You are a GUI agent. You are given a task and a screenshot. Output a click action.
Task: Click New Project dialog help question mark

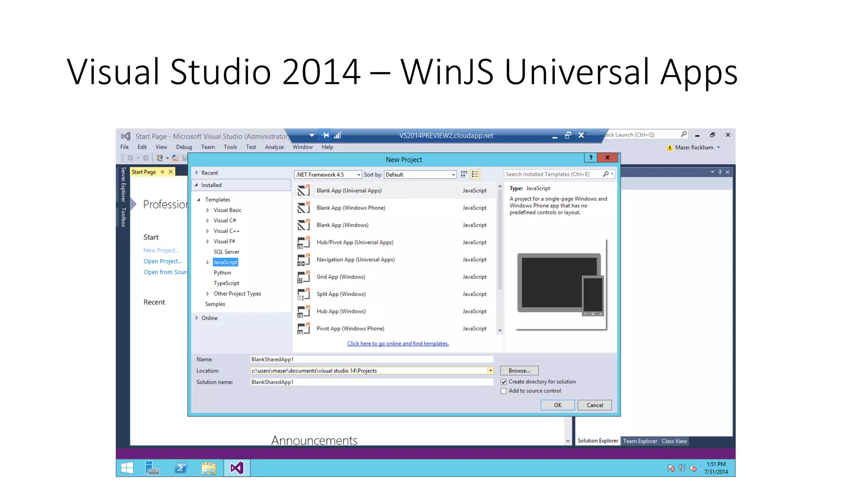(590, 158)
